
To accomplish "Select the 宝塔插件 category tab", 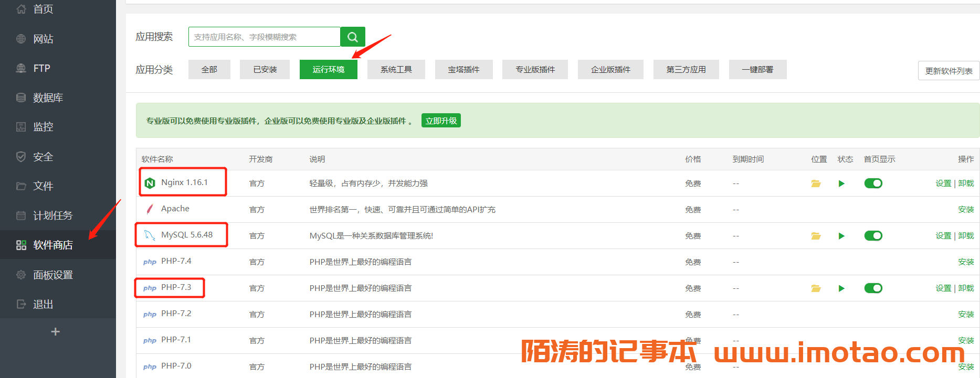I will click(464, 69).
